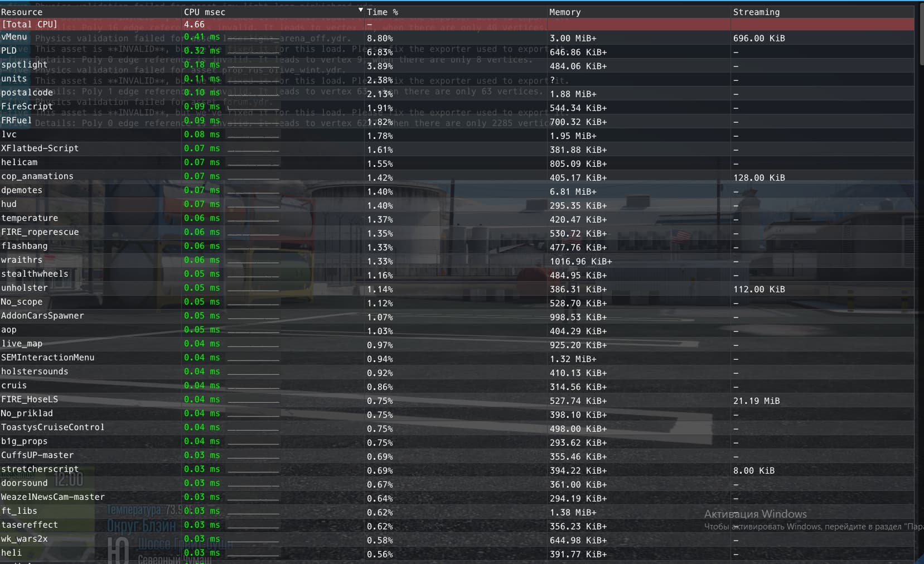Screen dimensions: 924x564
Task: Click the 696.00 KiB streaming value for vMenu
Action: point(759,38)
